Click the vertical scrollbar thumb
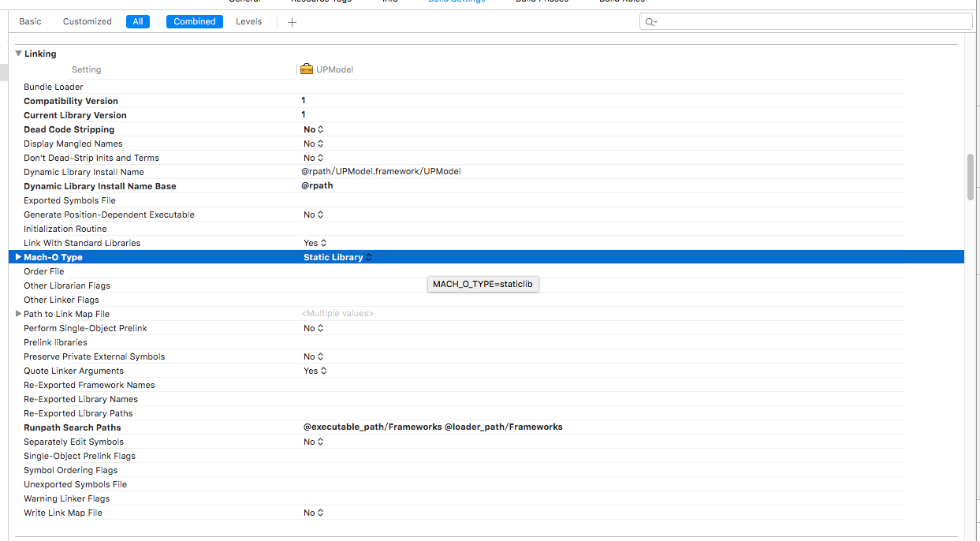Image resolution: width=980 pixels, height=541 pixels. pyautogui.click(x=971, y=177)
